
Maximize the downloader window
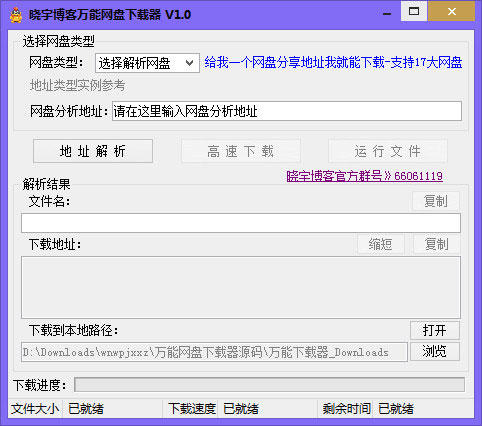click(414, 11)
